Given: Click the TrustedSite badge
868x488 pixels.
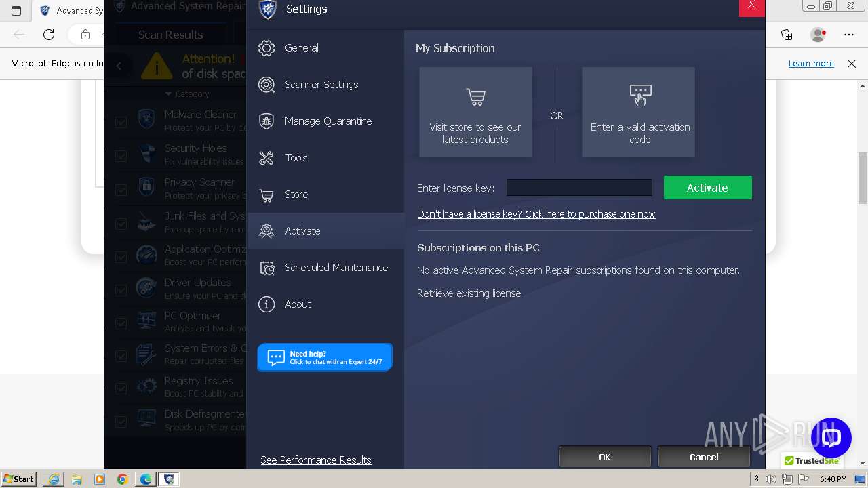Looking at the screenshot, I should 812,461.
